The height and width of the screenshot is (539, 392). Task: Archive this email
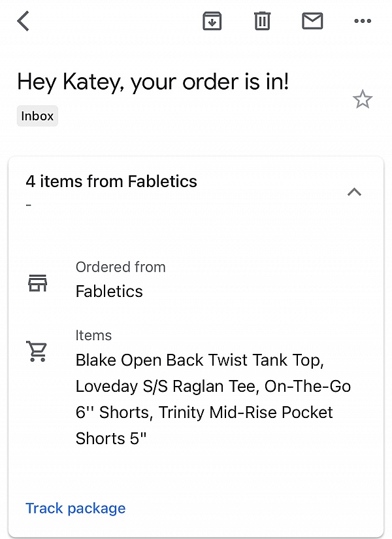(212, 20)
